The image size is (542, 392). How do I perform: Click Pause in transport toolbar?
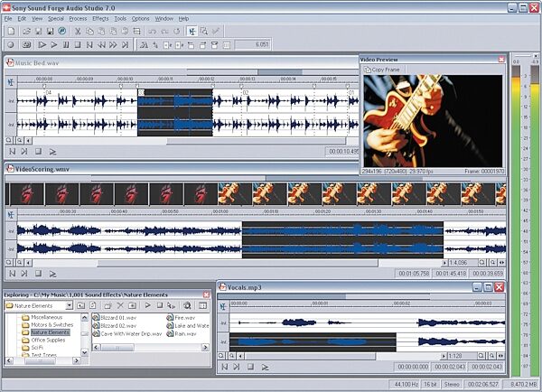pos(66,44)
